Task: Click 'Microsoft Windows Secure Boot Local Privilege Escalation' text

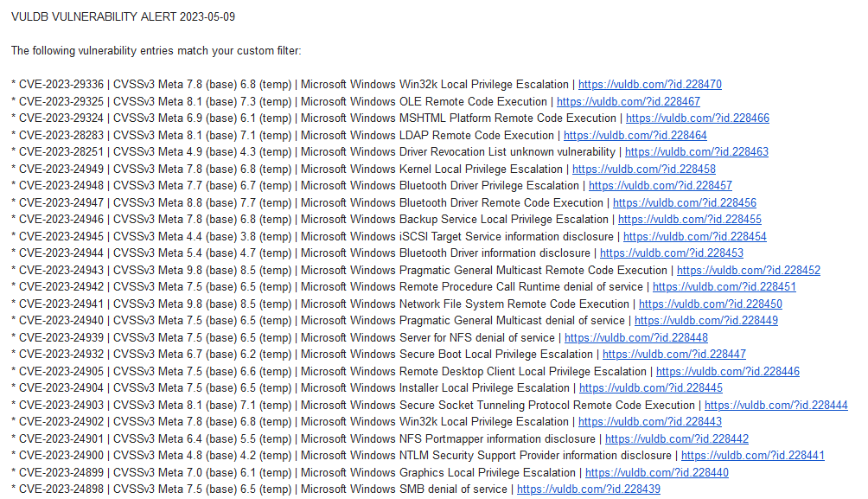Action: [447, 355]
